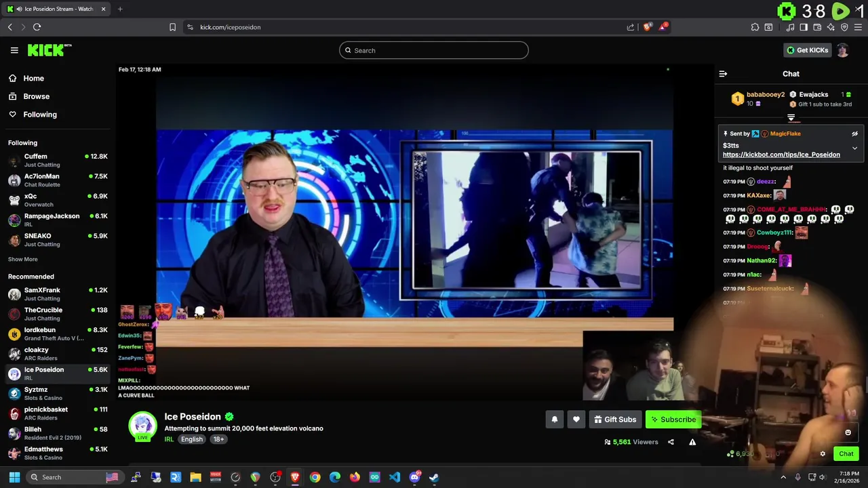
Task: Click Ice Poseidon channel avatar
Action: [x=142, y=426]
